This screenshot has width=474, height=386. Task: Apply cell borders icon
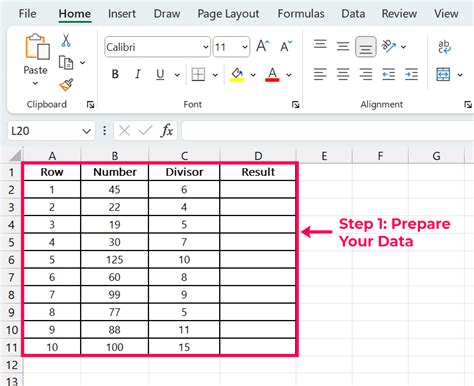pos(198,74)
